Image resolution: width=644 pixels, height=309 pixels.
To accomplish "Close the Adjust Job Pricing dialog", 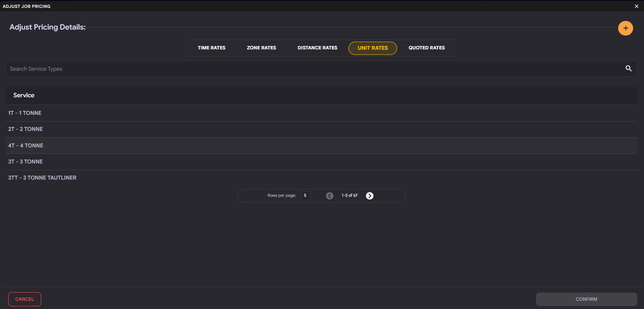I will click(637, 6).
